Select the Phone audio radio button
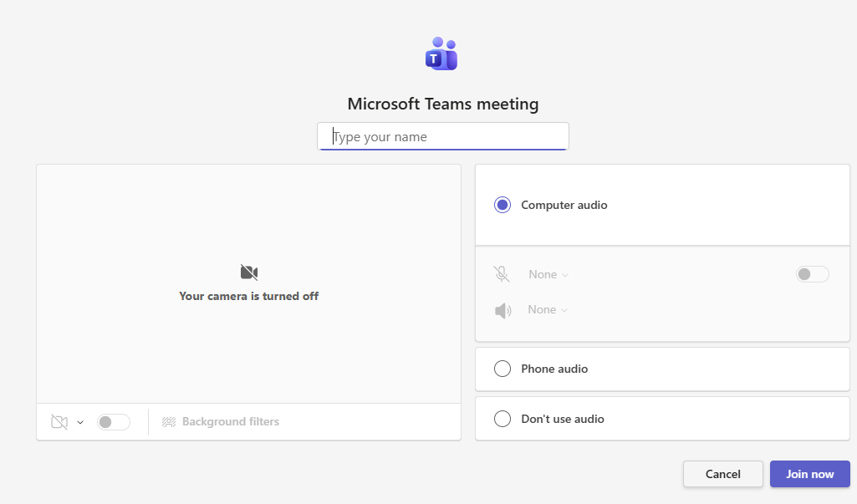 click(502, 369)
